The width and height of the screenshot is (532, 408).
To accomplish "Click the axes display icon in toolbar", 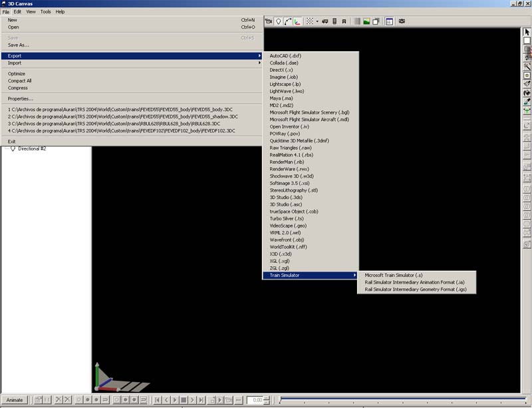I will point(297,21).
